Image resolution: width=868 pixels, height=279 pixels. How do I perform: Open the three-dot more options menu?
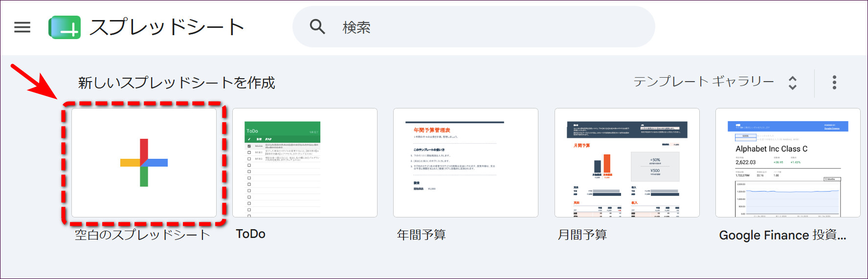834,82
